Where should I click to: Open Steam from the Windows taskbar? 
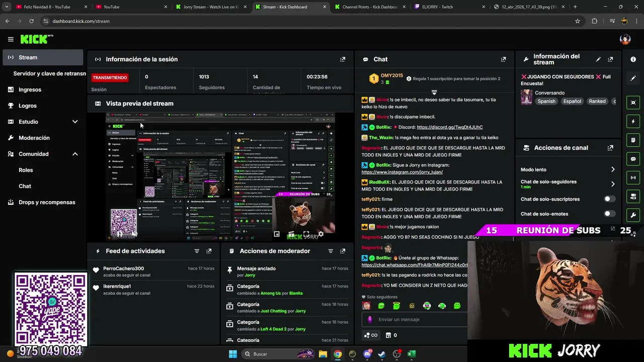(x=382, y=354)
